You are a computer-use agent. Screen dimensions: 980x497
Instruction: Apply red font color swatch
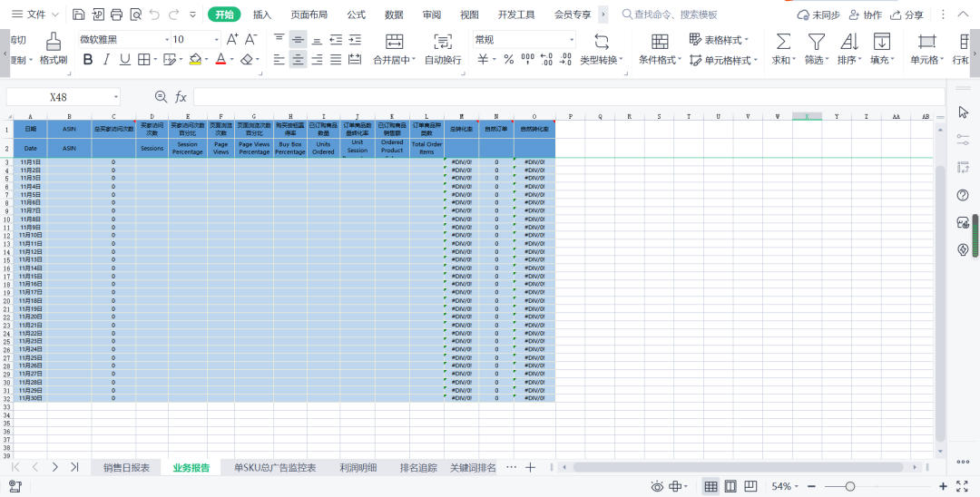coord(220,60)
